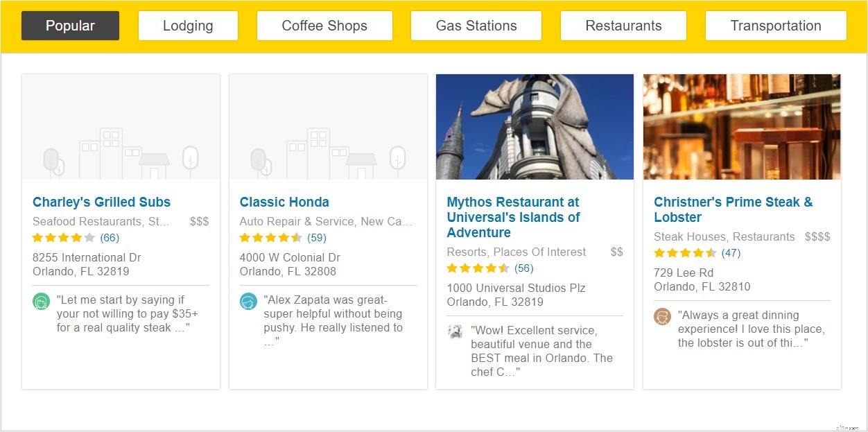The image size is (868, 432).
Task: Open the Charley's Grilled Subs listing
Action: tap(101, 202)
